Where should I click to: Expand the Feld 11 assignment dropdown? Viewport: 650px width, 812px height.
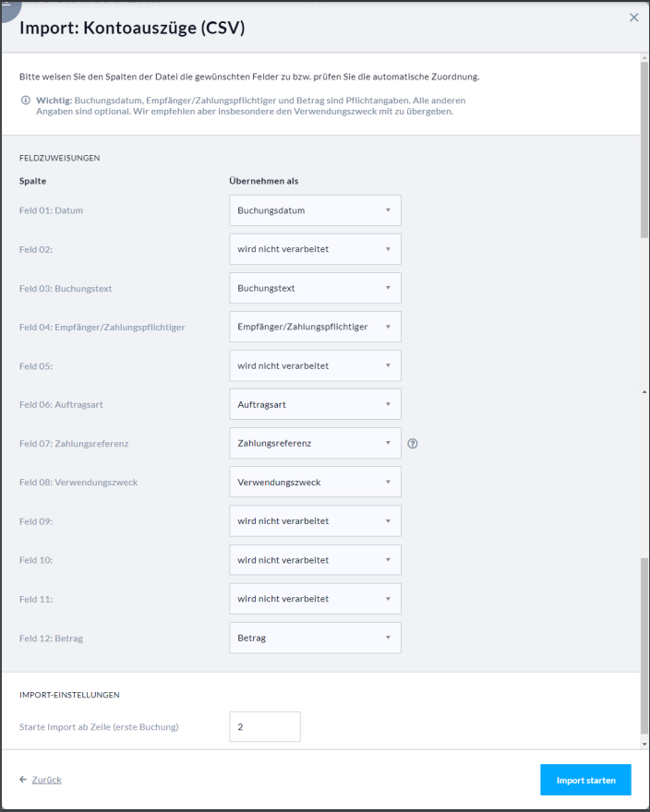315,599
